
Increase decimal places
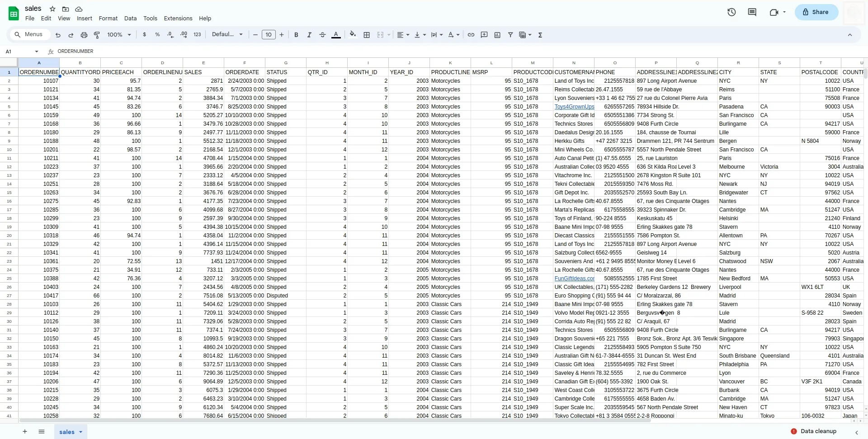184,35
